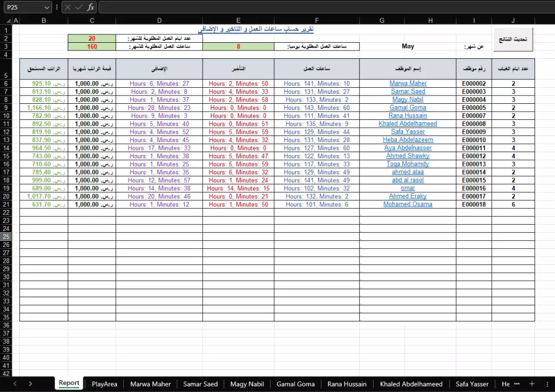Follow the Marwa Maher hyperlink
Screen dimensions: 555x392
coord(407,83)
